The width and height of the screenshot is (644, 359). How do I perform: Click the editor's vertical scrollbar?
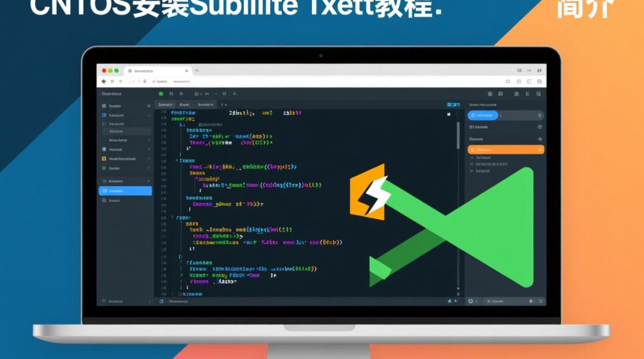[458, 135]
